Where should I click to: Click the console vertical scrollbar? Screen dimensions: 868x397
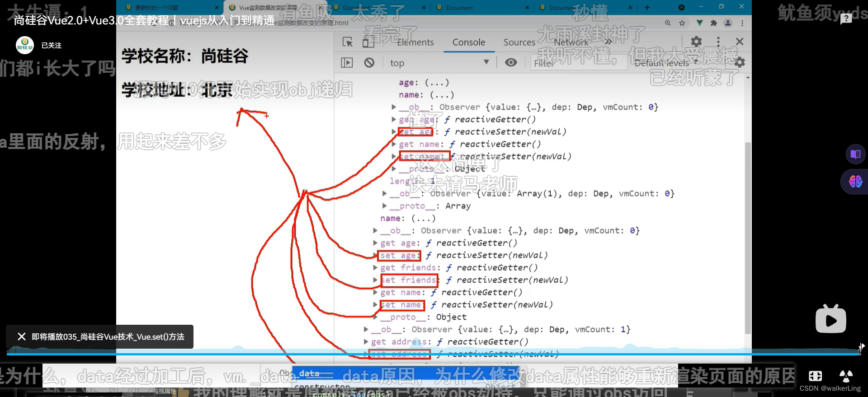click(x=748, y=237)
